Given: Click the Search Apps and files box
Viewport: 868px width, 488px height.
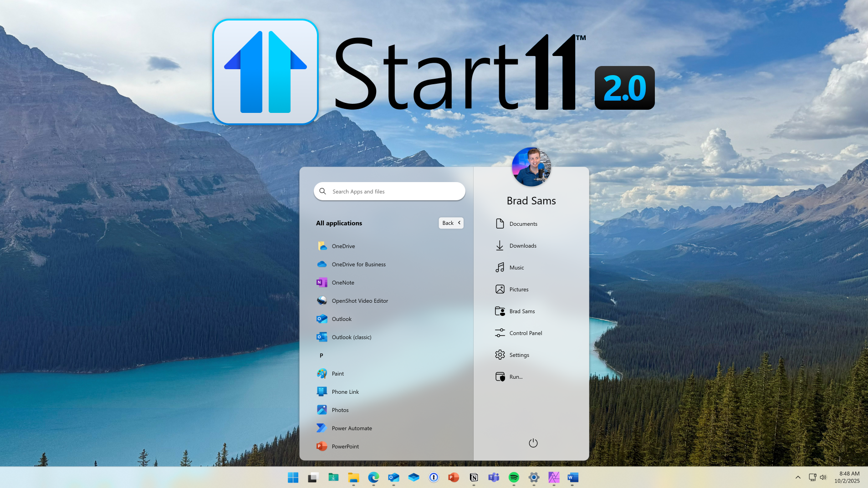Looking at the screenshot, I should [x=389, y=192].
